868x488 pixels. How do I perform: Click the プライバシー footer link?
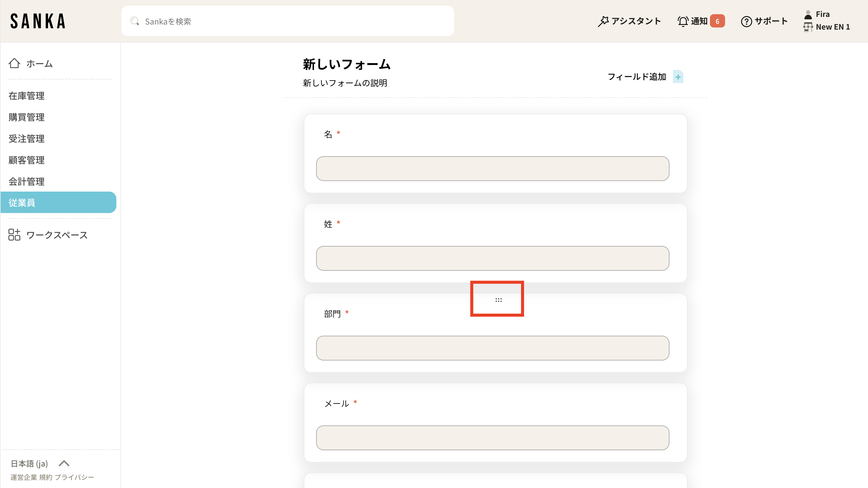(74, 477)
